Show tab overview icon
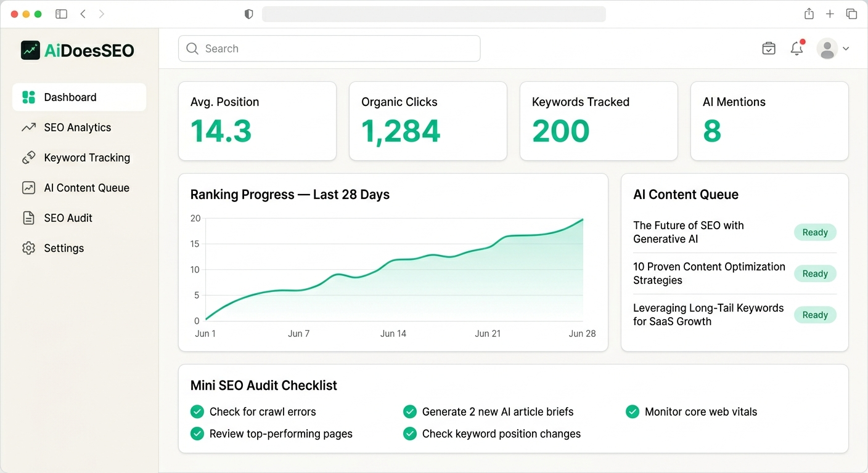Screen dimensions: 868x473 pyautogui.click(x=851, y=14)
